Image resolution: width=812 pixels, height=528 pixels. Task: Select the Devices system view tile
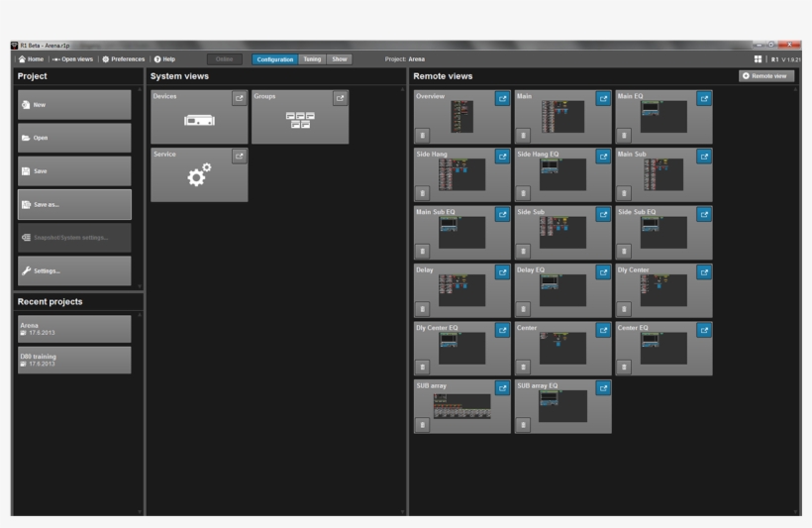[199, 117]
